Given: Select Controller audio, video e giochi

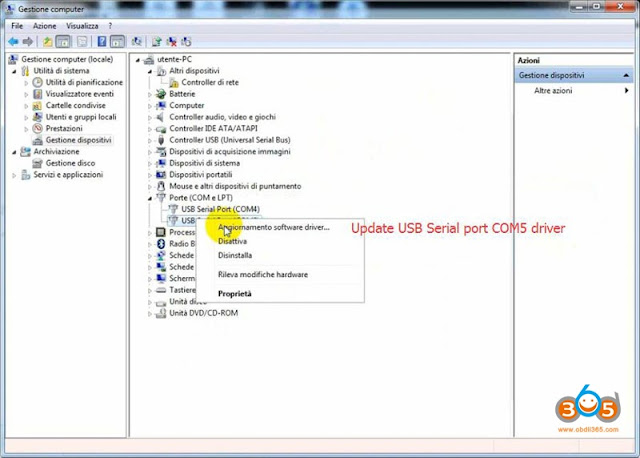Looking at the screenshot, I should [222, 117].
